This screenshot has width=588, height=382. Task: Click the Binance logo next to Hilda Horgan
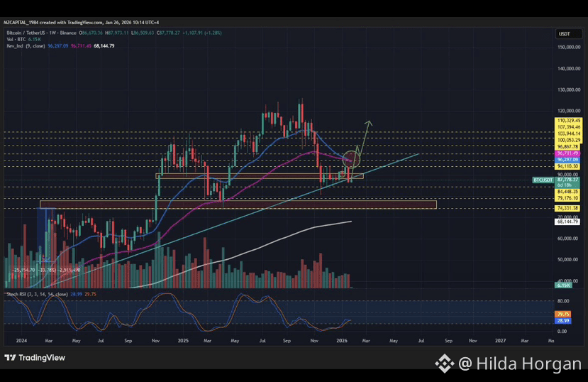445,364
